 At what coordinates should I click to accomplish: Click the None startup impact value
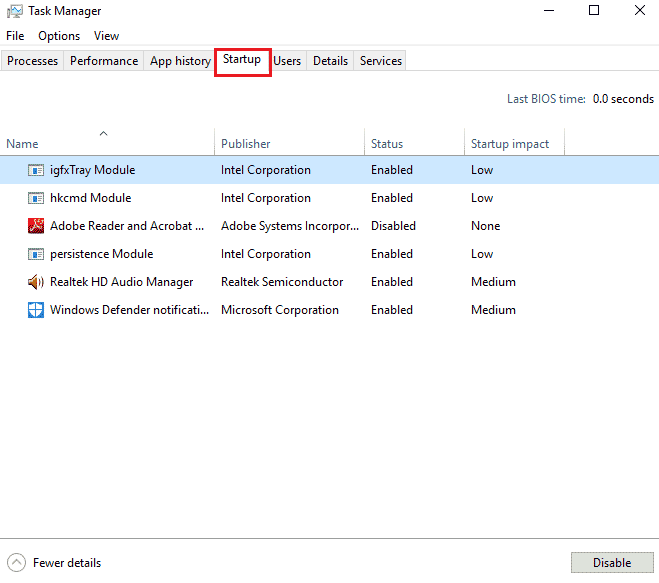tap(485, 226)
